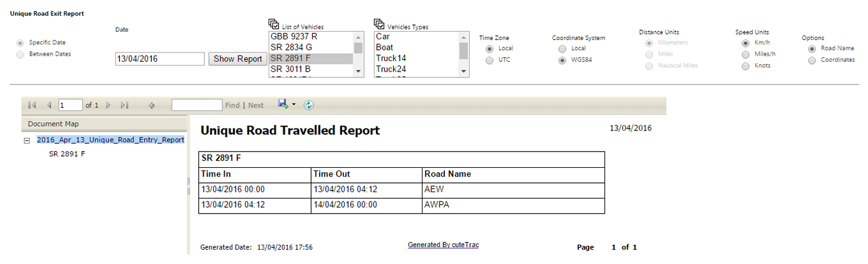
Task: Go to first page of report
Action: tap(32, 105)
